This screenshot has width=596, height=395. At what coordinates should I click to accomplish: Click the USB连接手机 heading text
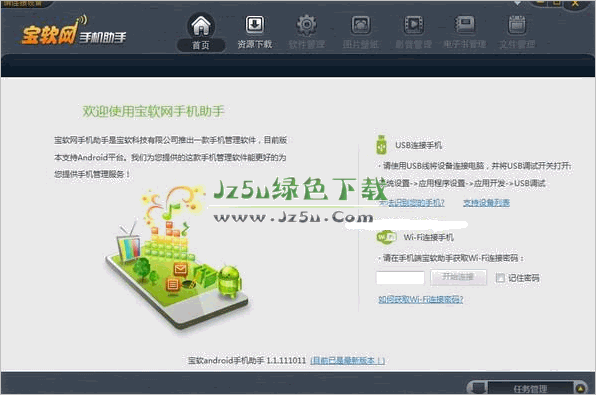point(418,145)
